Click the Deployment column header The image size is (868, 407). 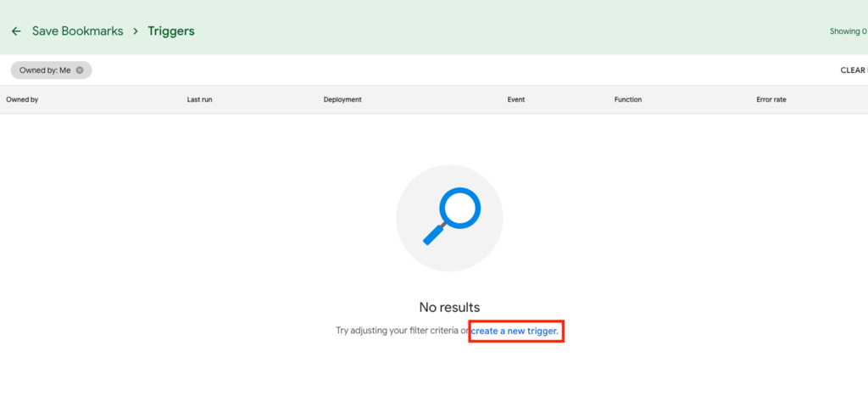(x=342, y=100)
